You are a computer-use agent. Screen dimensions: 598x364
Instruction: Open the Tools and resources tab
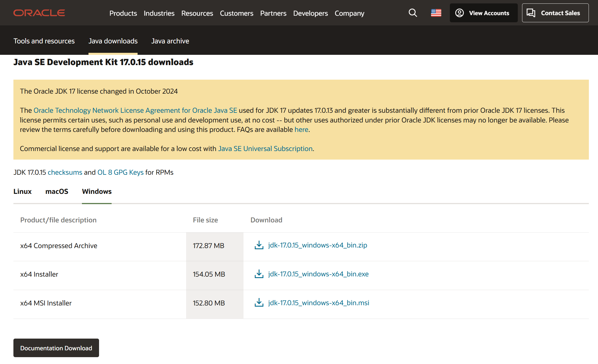coord(44,41)
